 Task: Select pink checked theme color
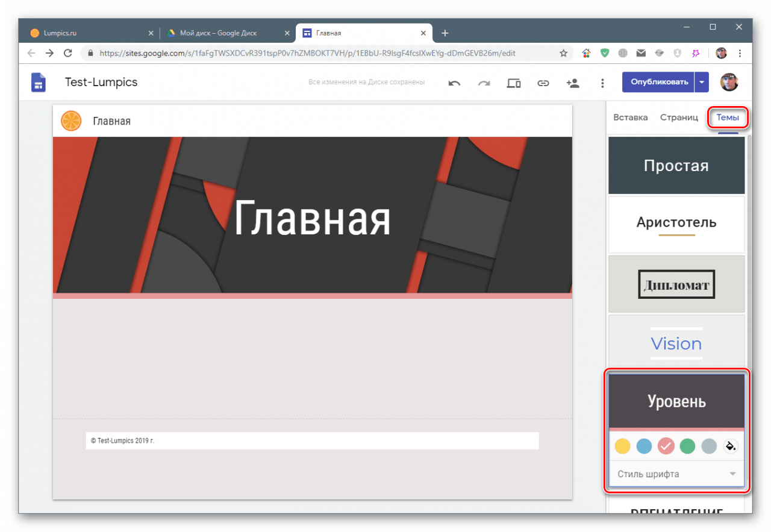[666, 446]
